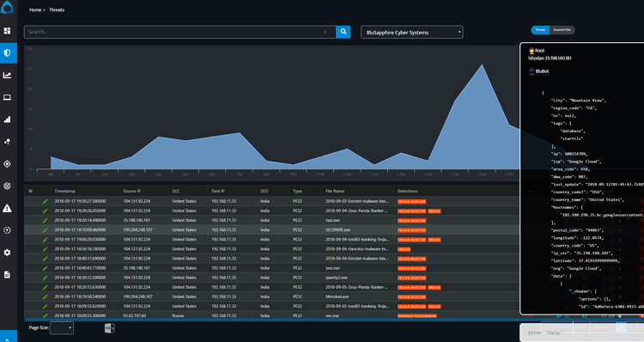Image resolution: width=644 pixels, height=342 pixels.
Task: Open the Page Size dropdown
Action: [x=62, y=327]
